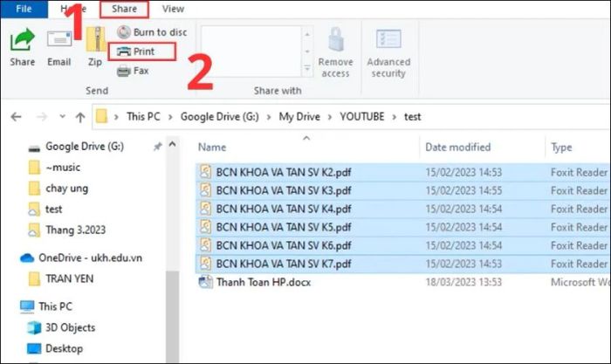Viewport: 611px width, 364px height.
Task: Click PDF icon of BCN KHOA VA TAN SV K7.pdf
Action: [x=205, y=263]
